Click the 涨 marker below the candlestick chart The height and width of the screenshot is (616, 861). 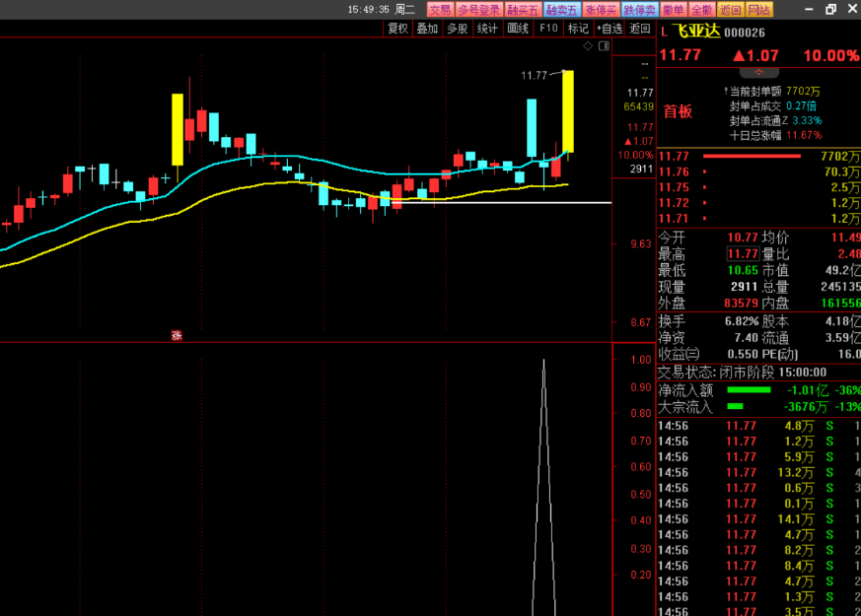click(177, 335)
